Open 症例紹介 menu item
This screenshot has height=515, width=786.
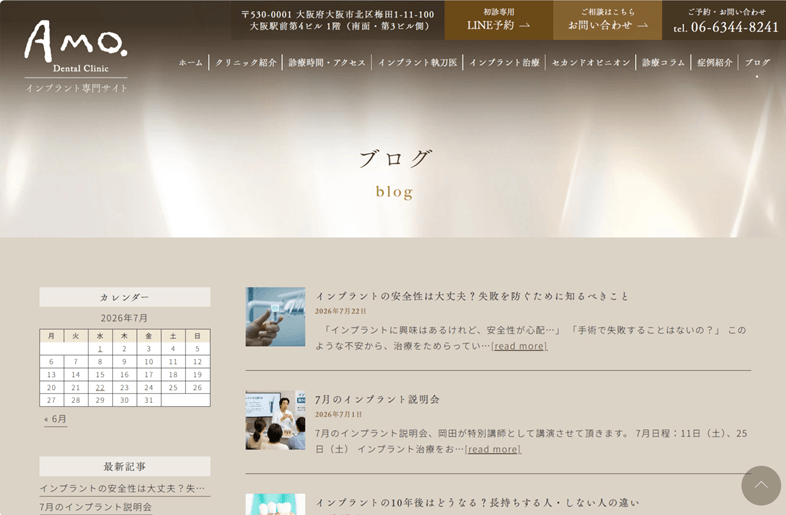715,63
